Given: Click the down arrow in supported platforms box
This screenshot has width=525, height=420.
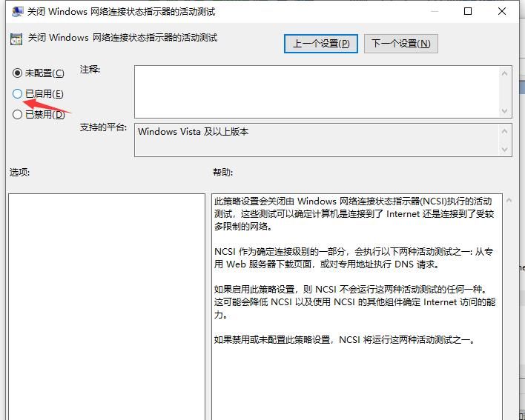Looking at the screenshot, I should pos(505,150).
